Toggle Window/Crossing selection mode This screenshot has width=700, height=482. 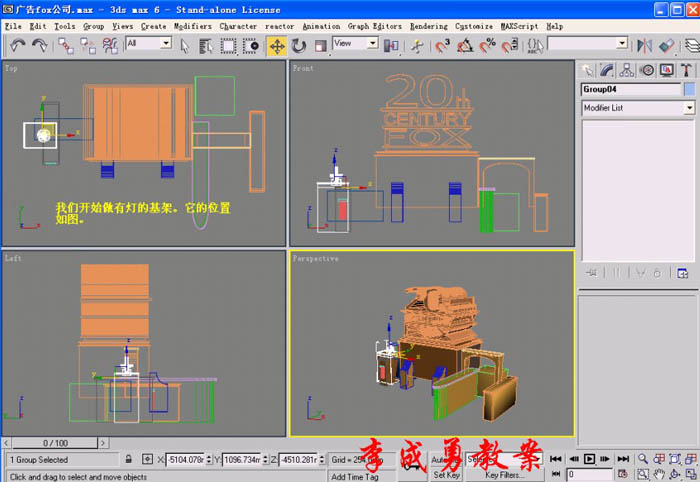tap(250, 46)
